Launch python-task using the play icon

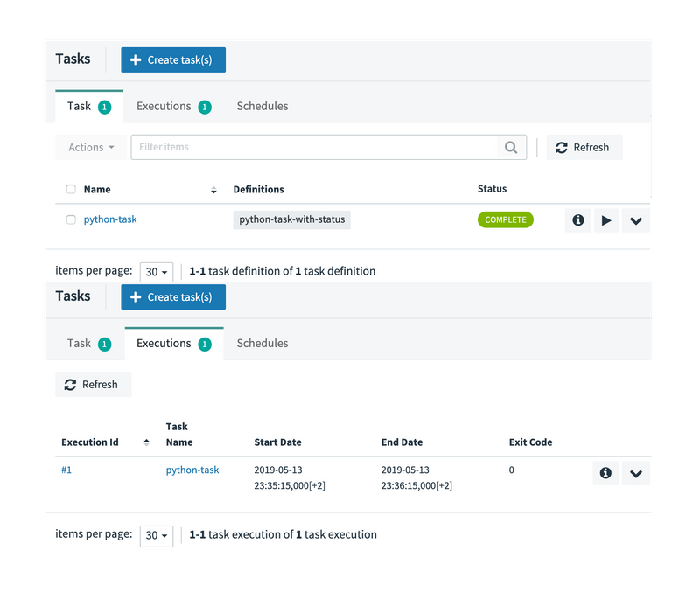[606, 220]
